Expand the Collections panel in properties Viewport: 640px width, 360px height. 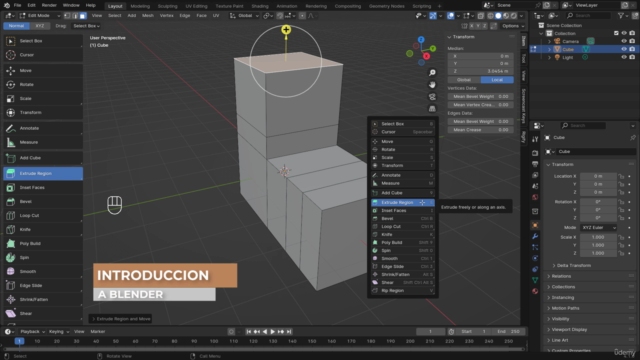click(563, 287)
